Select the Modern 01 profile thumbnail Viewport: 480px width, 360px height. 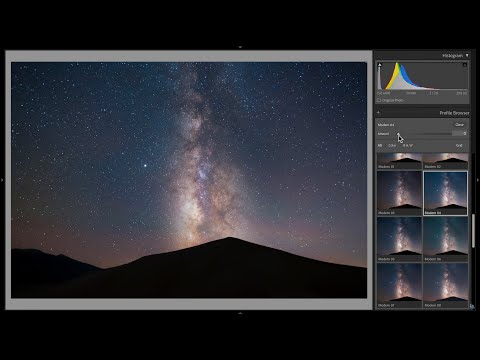coord(399,161)
